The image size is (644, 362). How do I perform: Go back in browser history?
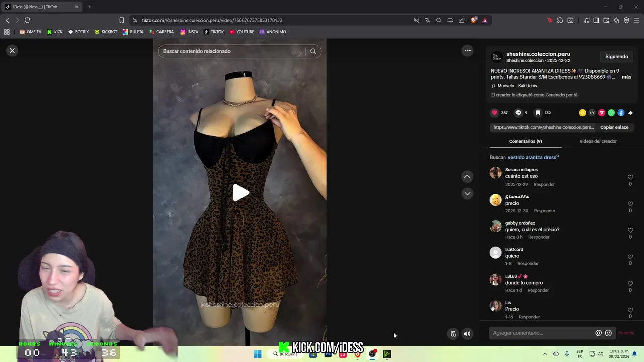pos(7,20)
